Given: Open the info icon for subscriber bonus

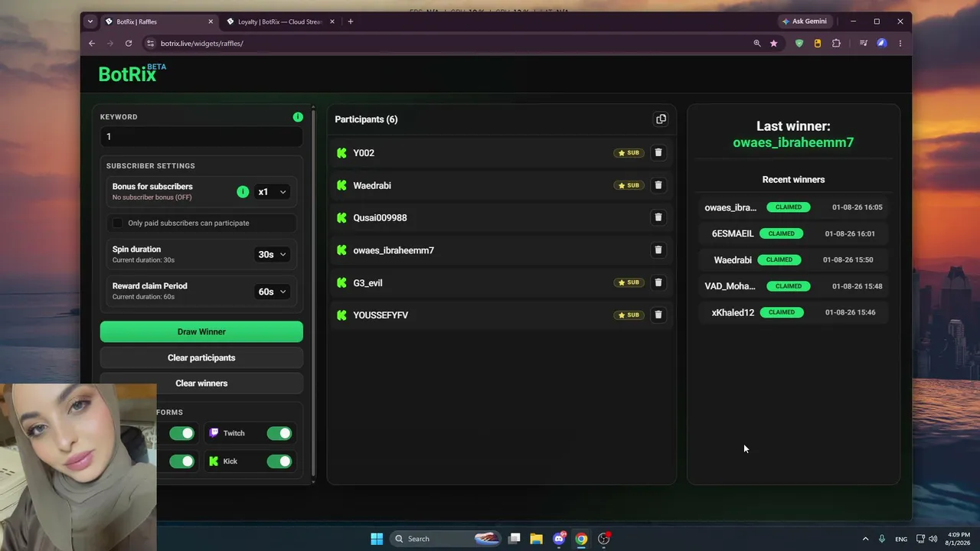Looking at the screenshot, I should (x=243, y=192).
